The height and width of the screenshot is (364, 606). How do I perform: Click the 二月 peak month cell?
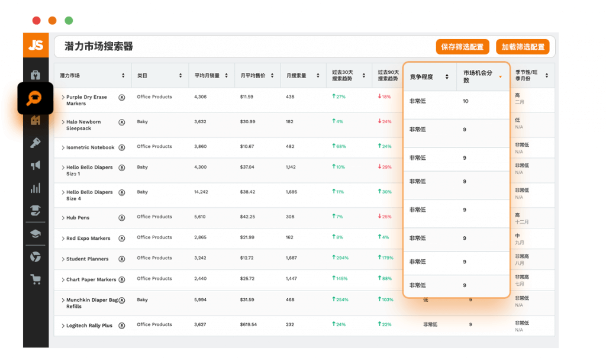pos(520,102)
